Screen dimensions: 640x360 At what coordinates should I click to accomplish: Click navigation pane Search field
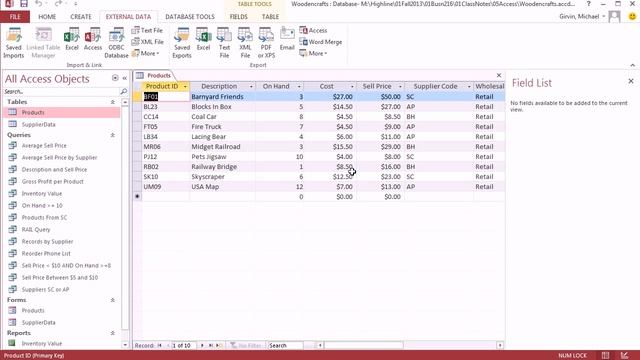62,91
